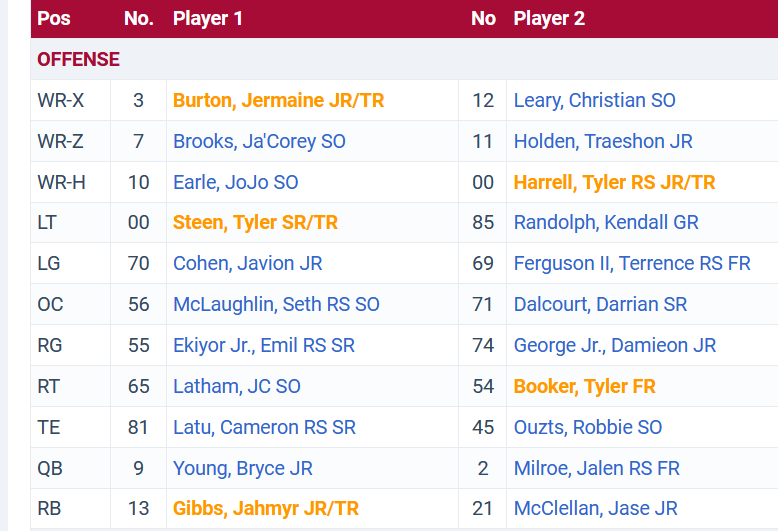Viewport: 778px width, 531px height.
Task: Select Steen, Tyler SR/TR player
Action: click(255, 222)
